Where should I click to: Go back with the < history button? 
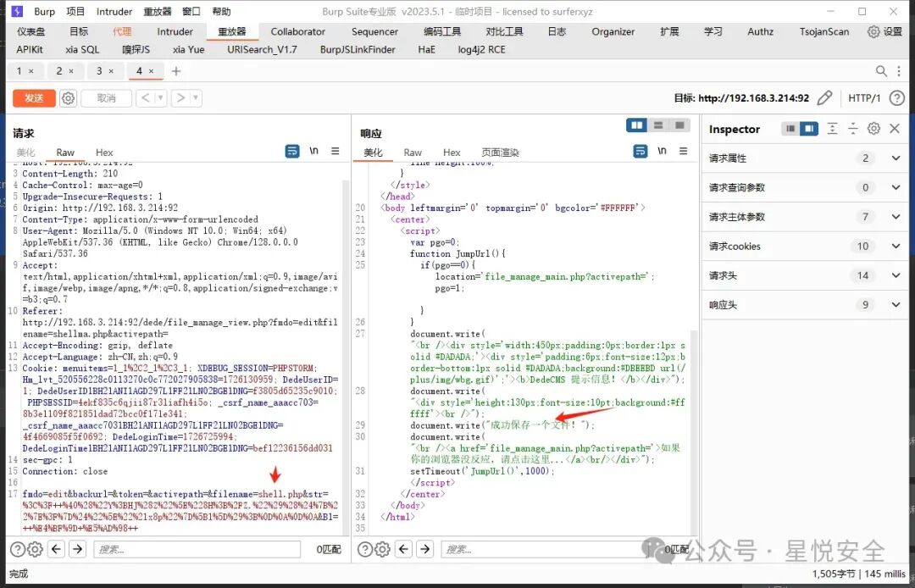point(146,98)
